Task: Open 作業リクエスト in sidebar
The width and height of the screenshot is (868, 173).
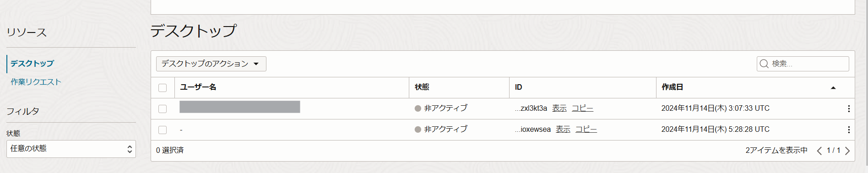Action: click(36, 82)
